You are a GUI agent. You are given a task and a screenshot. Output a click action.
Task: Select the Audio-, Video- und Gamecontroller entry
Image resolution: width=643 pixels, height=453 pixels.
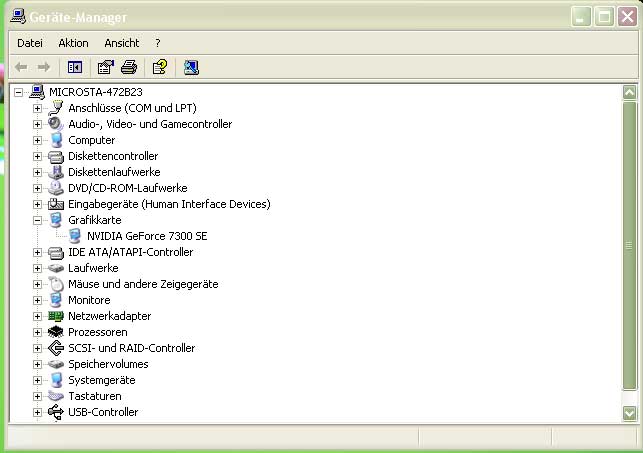click(150, 124)
